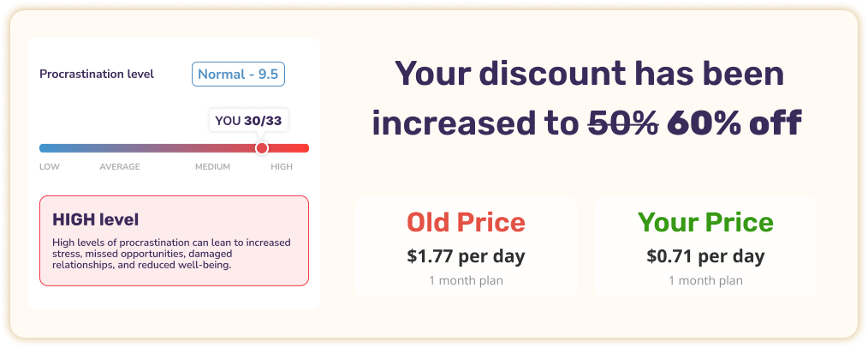
Task: Select the "Procrastination level" label
Action: pos(97,74)
